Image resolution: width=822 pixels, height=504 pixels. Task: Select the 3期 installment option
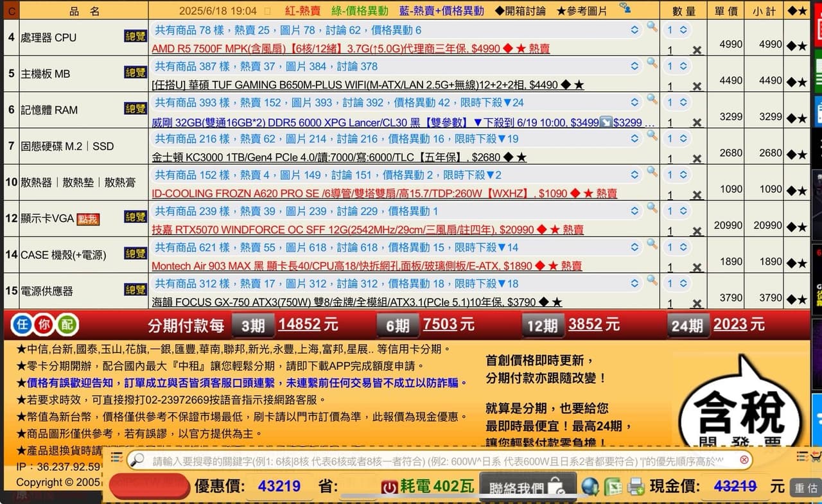click(x=252, y=326)
